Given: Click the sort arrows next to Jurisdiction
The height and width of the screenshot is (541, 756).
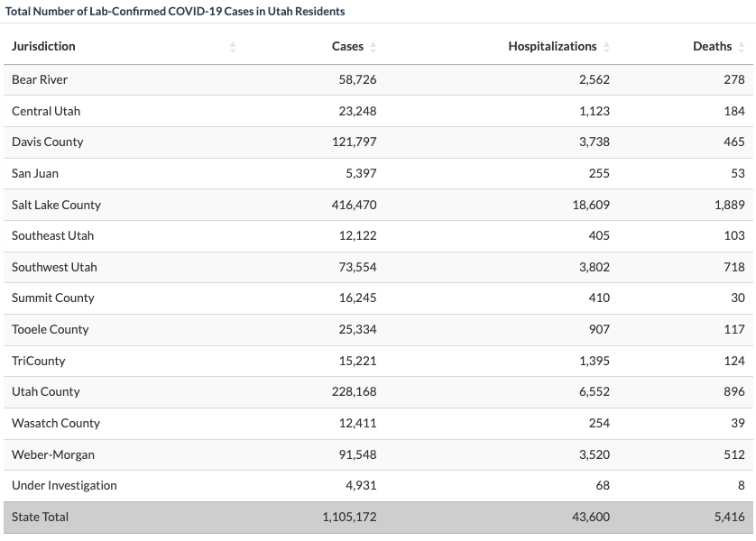Looking at the screenshot, I should 233,47.
